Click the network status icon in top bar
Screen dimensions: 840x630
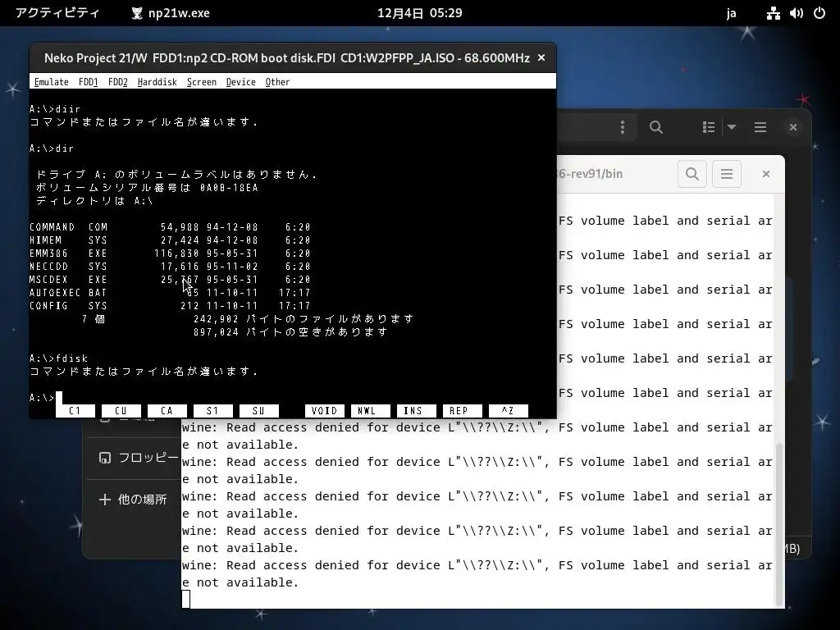pyautogui.click(x=773, y=13)
